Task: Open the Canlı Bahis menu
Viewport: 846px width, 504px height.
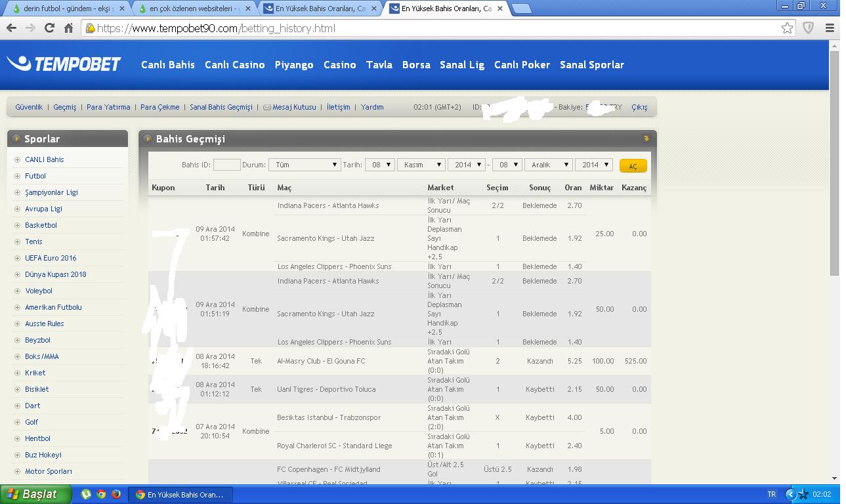Action: pos(168,64)
